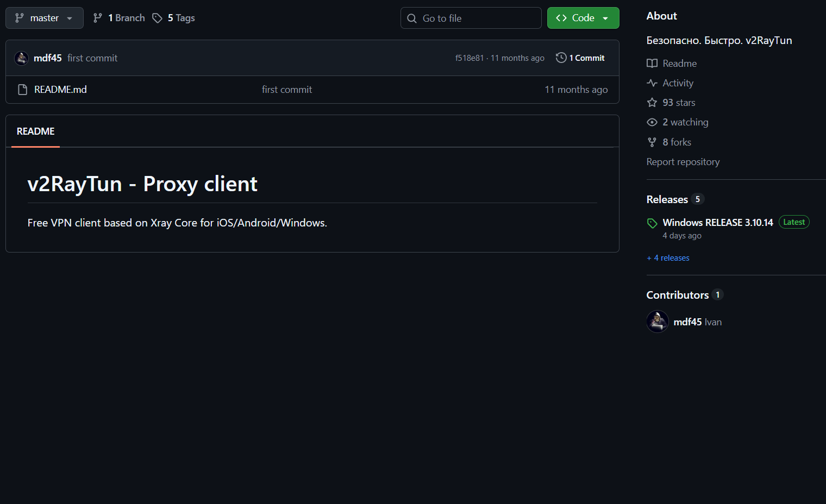Click the Latest release badge

click(x=794, y=222)
